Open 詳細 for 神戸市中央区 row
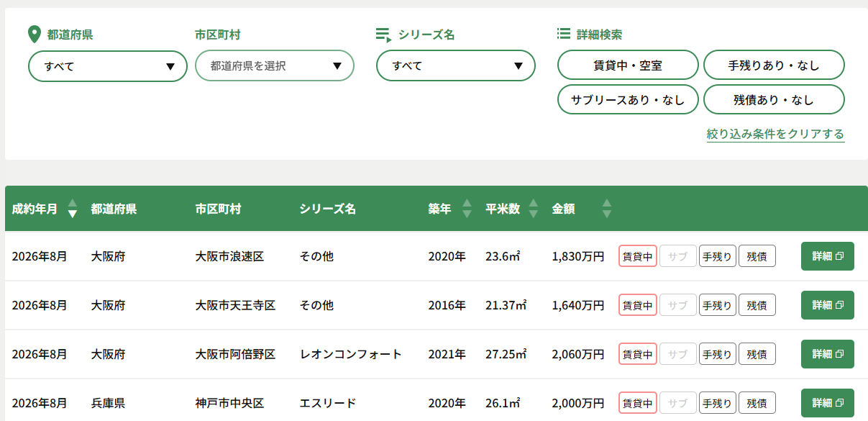This screenshot has height=421, width=868. [x=827, y=403]
